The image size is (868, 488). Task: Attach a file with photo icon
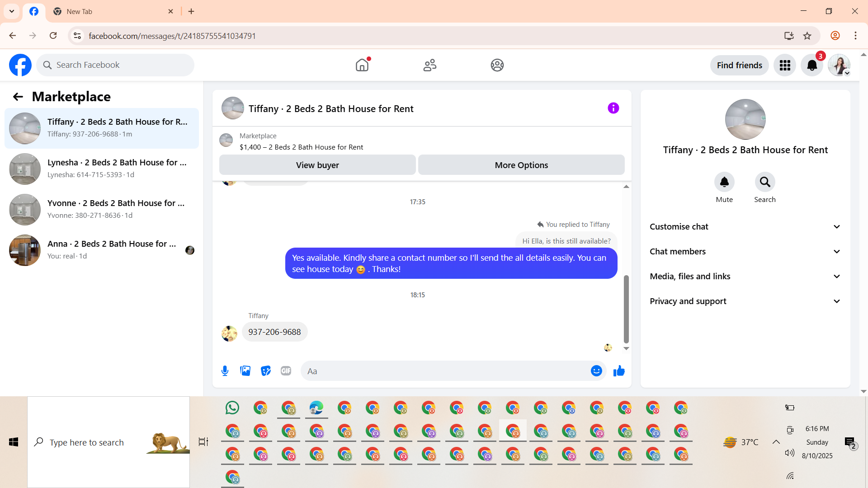tap(245, 371)
